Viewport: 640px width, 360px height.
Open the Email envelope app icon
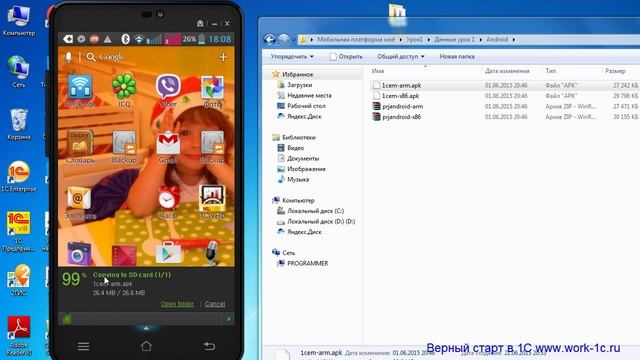[80, 199]
